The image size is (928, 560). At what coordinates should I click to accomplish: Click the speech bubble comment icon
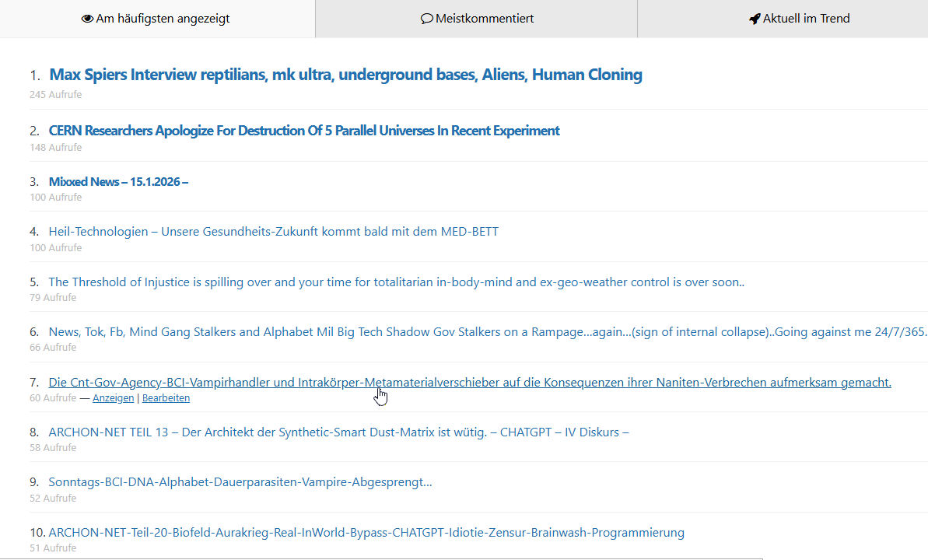click(426, 19)
